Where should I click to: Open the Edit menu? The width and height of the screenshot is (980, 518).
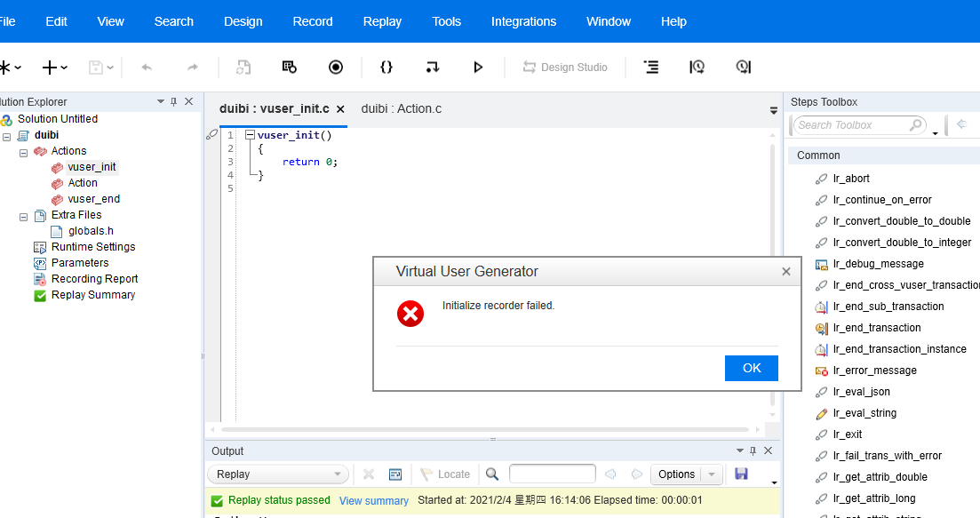56,21
